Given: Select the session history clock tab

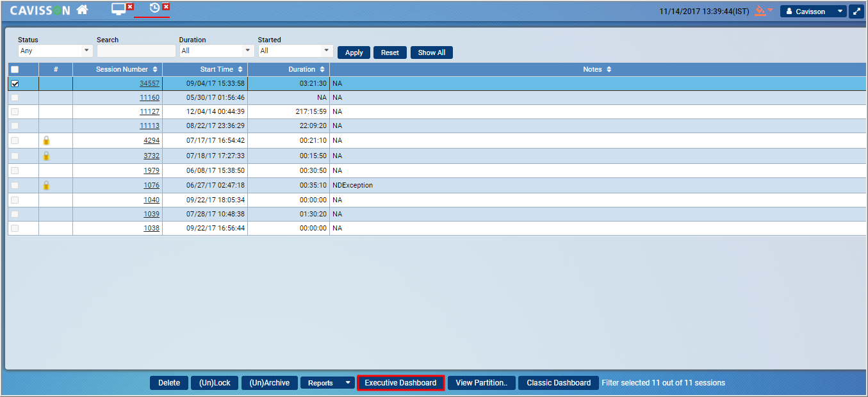Looking at the screenshot, I should 154,8.
